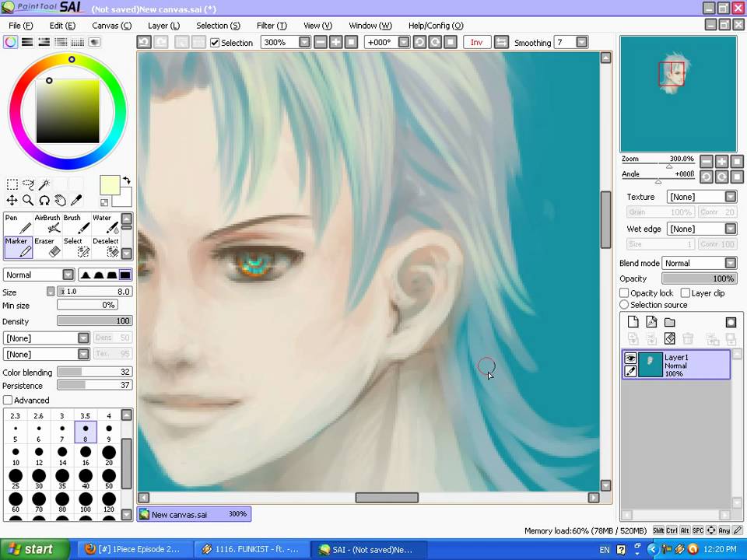This screenshot has width=747, height=560.
Task: Click the Inv button
Action: [476, 42]
